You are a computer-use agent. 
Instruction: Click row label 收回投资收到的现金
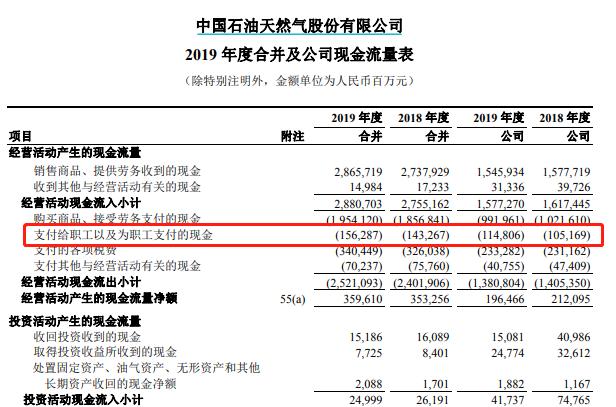(87, 337)
